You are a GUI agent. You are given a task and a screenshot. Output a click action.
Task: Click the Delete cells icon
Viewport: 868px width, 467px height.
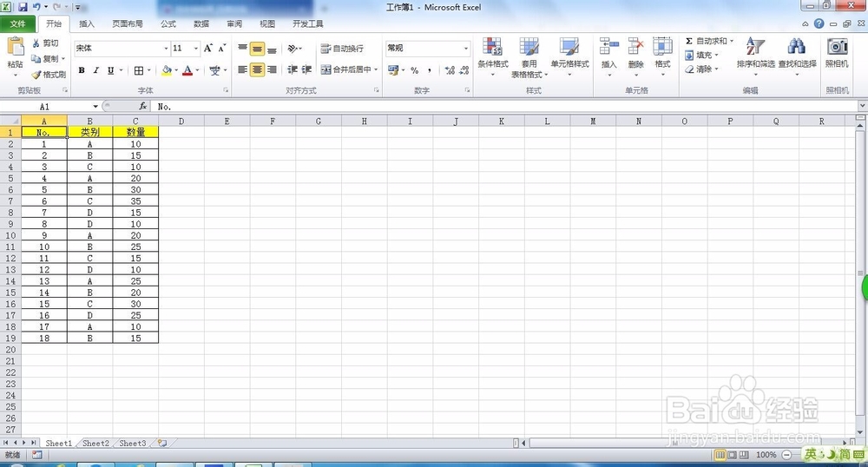[x=636, y=47]
